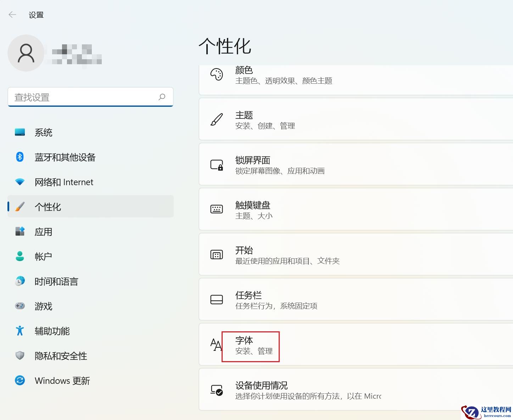Image resolution: width=513 pixels, height=420 pixels.
Task: Open Windows 更新 from the sidebar
Action: point(62,380)
